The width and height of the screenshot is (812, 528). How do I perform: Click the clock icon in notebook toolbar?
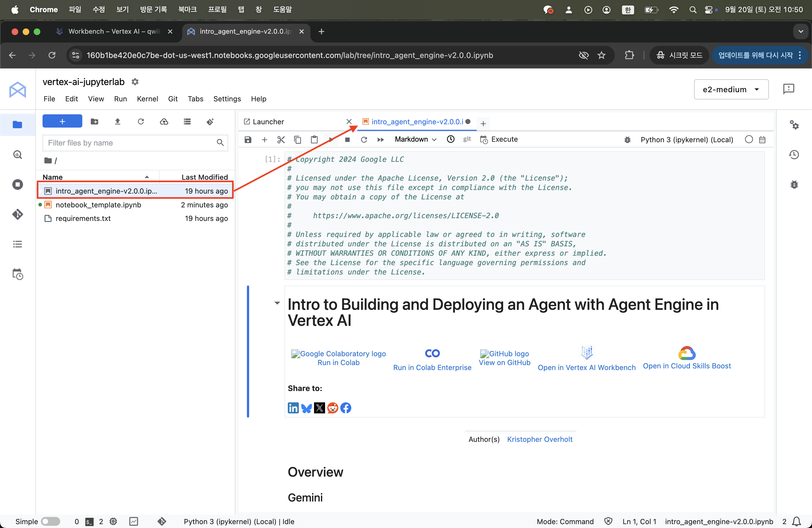451,139
